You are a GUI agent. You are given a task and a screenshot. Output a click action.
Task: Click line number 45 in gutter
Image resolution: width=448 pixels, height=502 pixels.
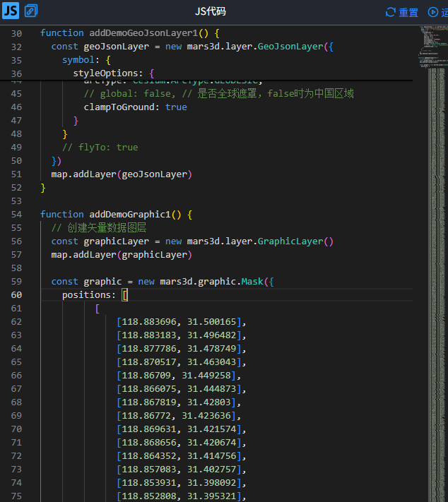[16, 93]
